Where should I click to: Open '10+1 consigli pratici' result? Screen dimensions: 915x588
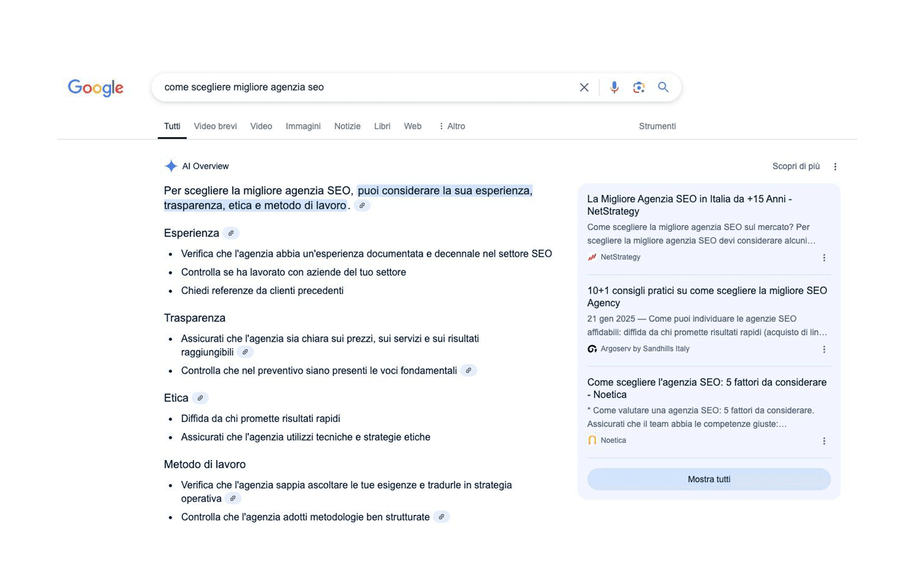tap(707, 297)
